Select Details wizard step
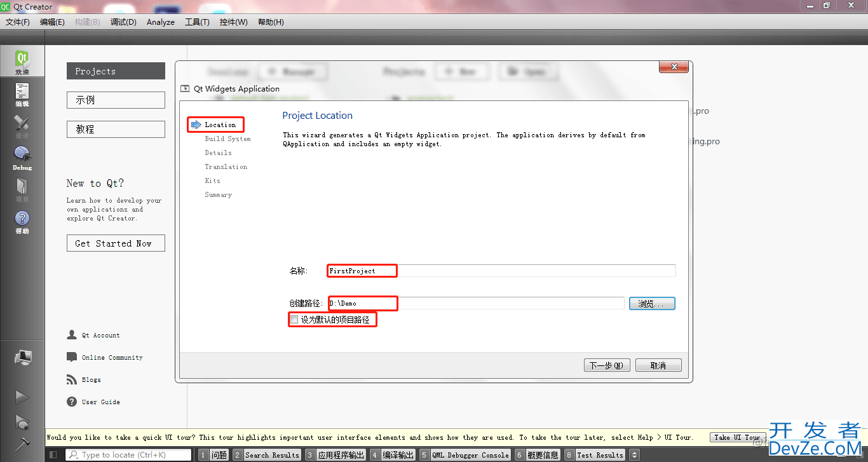 [x=218, y=153]
